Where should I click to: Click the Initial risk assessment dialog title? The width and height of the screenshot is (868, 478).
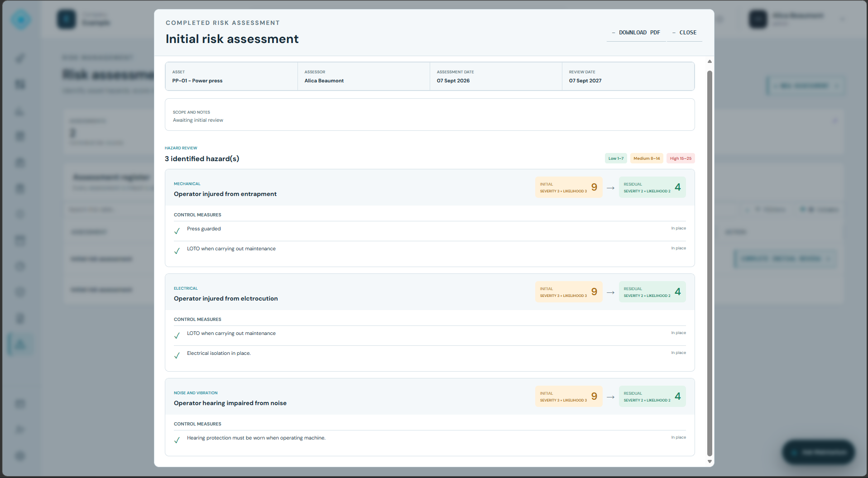[x=232, y=39]
